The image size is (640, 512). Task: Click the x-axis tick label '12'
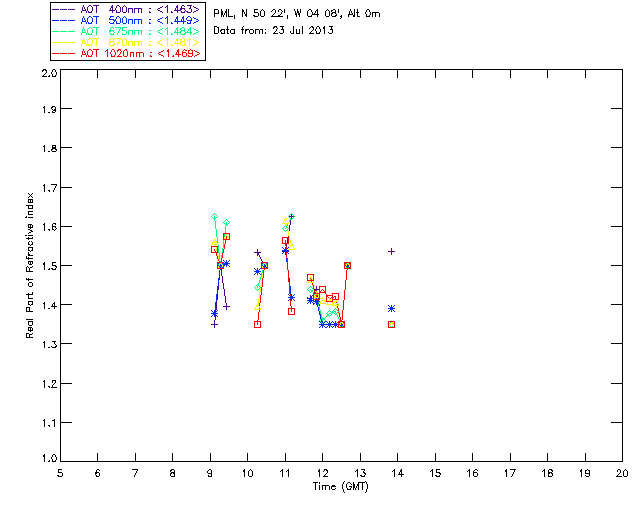pyautogui.click(x=322, y=473)
